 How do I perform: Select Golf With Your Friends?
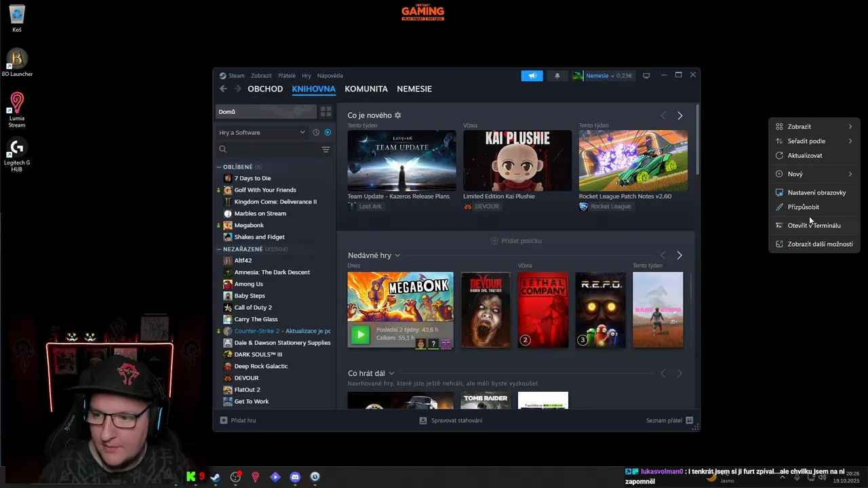[265, 190]
